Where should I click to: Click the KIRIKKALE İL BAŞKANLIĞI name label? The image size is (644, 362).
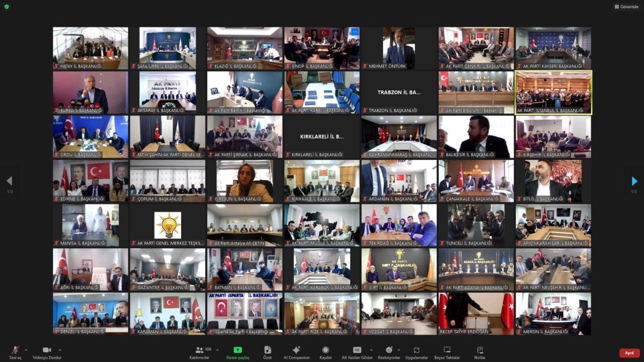(316, 199)
